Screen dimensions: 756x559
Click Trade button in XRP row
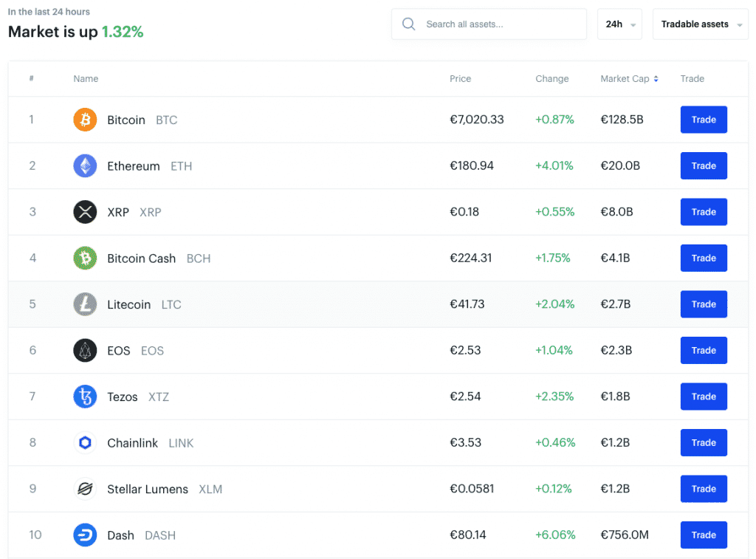[704, 212]
